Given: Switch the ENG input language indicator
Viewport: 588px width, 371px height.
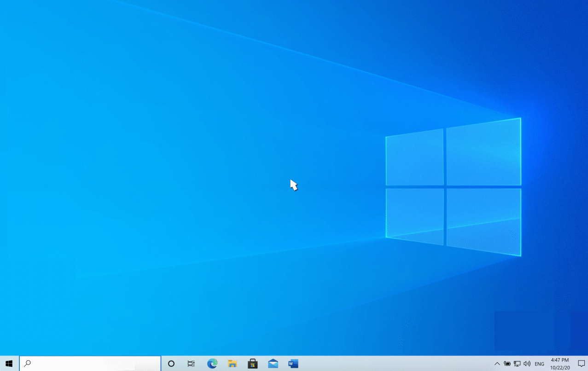Looking at the screenshot, I should pyautogui.click(x=539, y=364).
